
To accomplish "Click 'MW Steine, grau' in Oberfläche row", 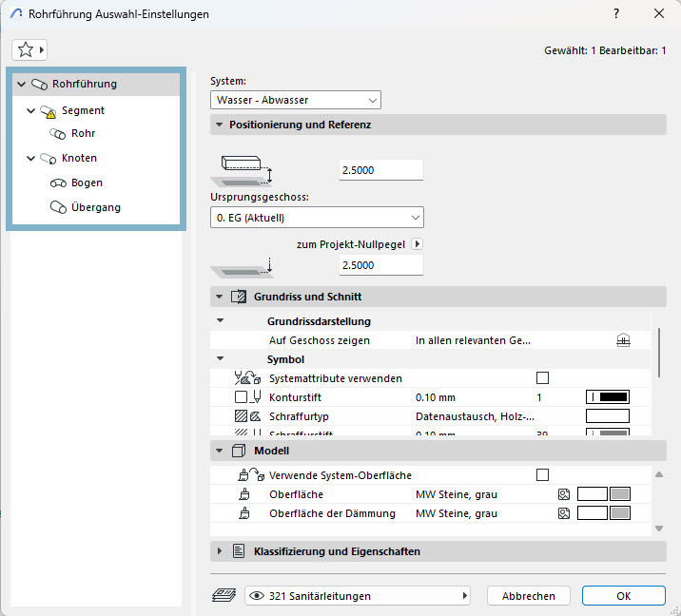I will coord(456,494).
